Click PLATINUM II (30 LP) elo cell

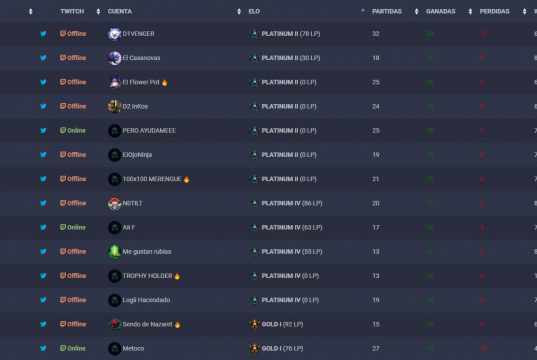pyautogui.click(x=291, y=58)
